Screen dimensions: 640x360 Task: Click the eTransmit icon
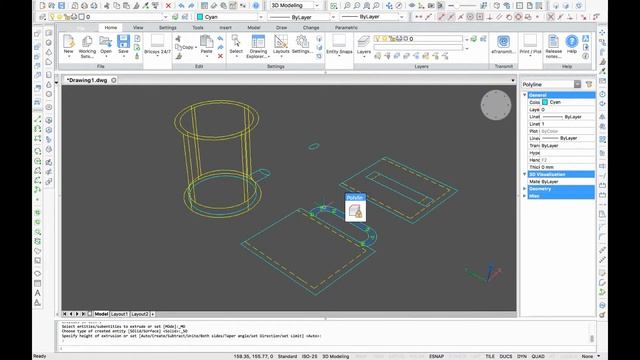click(x=503, y=44)
